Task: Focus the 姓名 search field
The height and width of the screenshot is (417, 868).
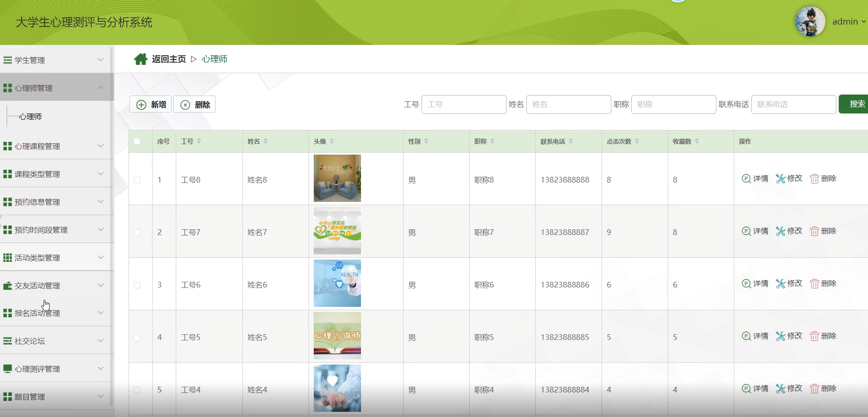Action: (568, 104)
